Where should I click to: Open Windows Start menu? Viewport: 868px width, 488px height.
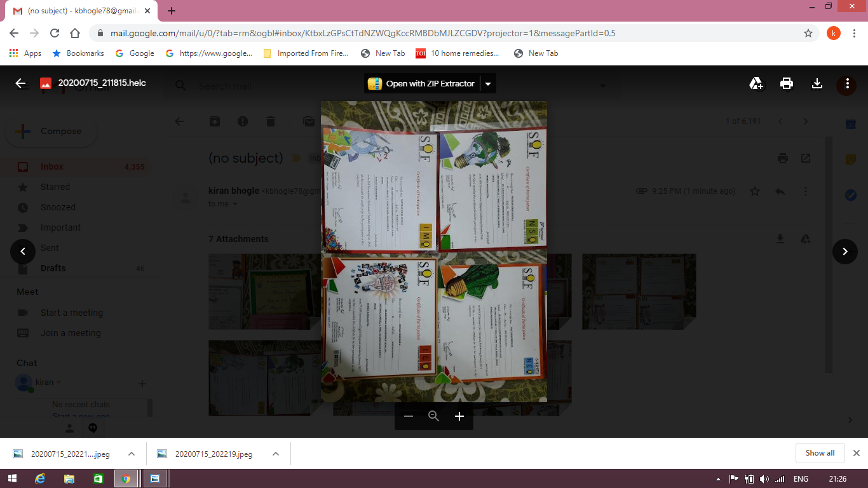[x=12, y=478]
